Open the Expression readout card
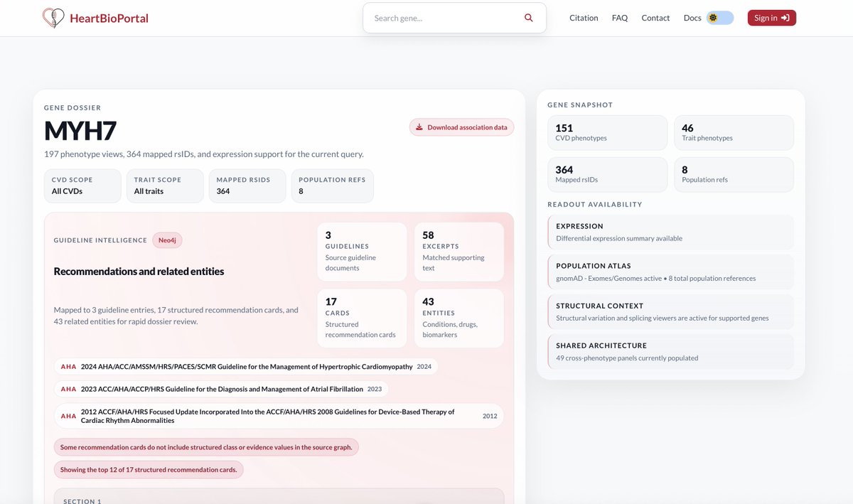Screen dimensions: 853x504 [670, 232]
